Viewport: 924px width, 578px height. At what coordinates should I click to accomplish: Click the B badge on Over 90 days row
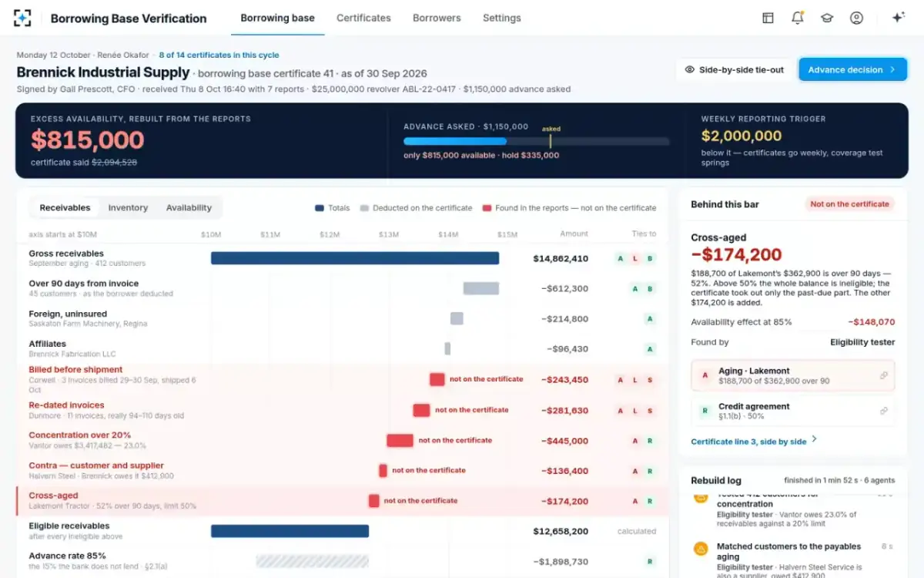coord(650,289)
